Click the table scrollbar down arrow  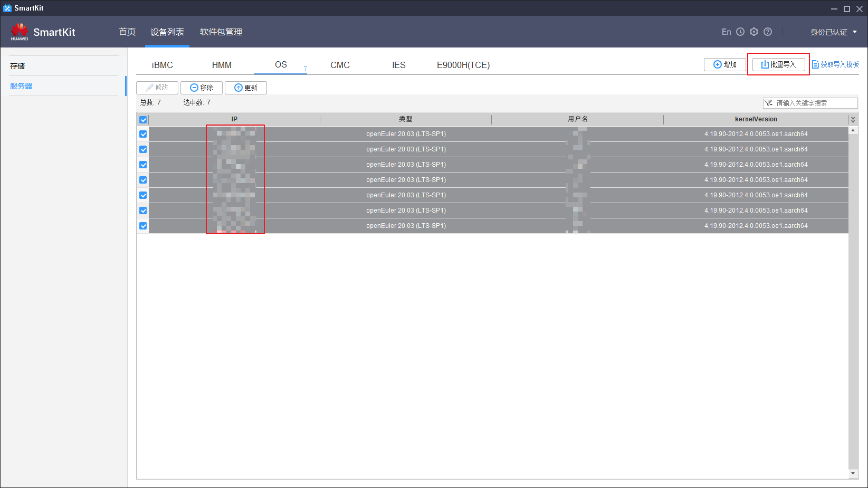click(x=853, y=474)
